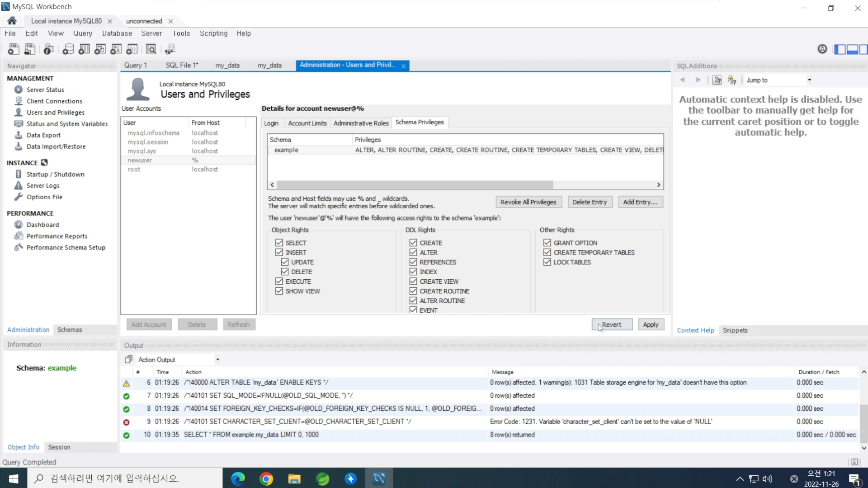Uncheck the SHOW VIEW object right
868x488 pixels.
(279, 291)
